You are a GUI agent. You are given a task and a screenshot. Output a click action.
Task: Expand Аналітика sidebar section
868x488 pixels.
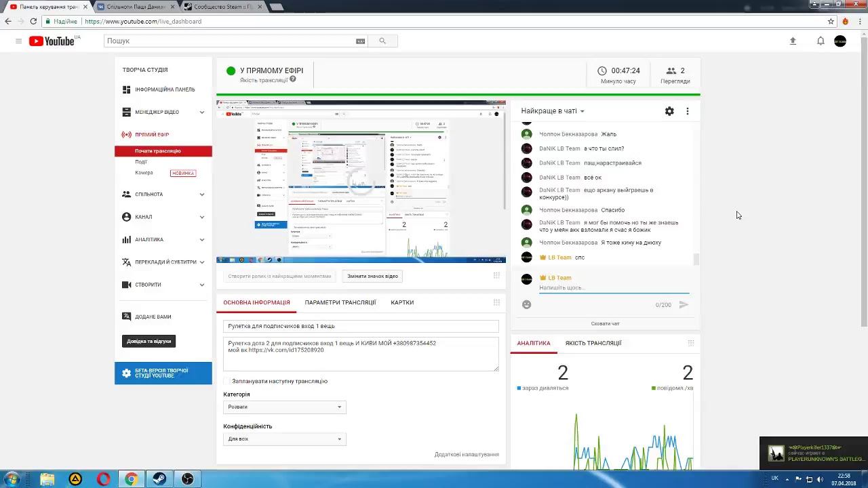pos(201,239)
